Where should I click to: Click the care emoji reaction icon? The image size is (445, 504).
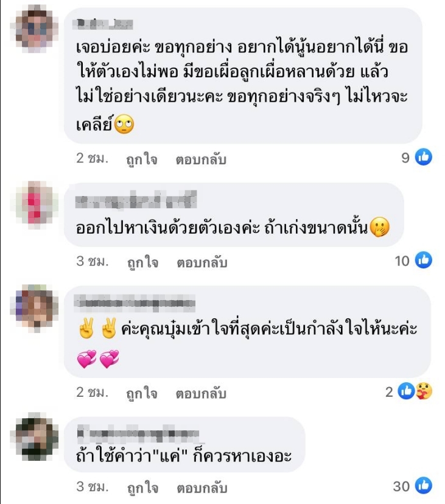[424, 391]
